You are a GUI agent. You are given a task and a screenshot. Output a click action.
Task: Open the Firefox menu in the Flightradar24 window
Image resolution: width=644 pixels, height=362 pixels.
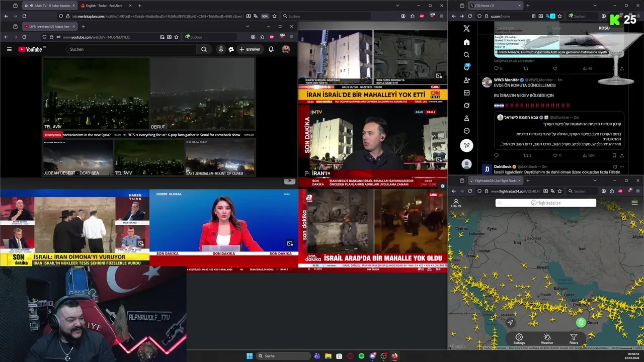click(638, 191)
